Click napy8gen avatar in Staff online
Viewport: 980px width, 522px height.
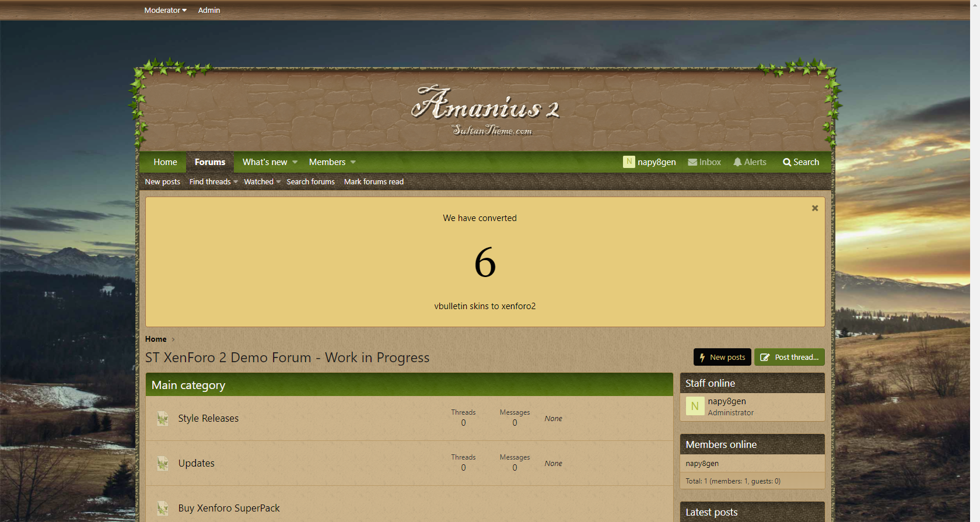[x=695, y=406]
